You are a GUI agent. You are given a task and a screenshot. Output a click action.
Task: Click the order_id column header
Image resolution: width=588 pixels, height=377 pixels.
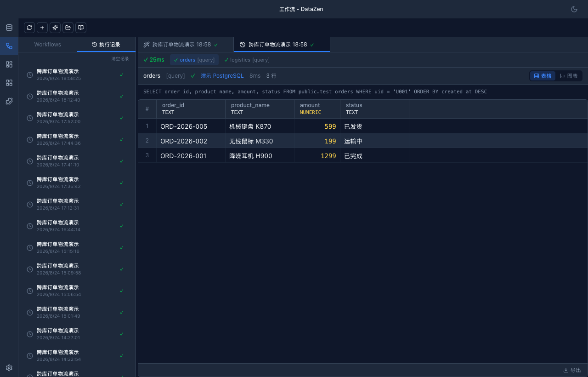tap(191, 109)
